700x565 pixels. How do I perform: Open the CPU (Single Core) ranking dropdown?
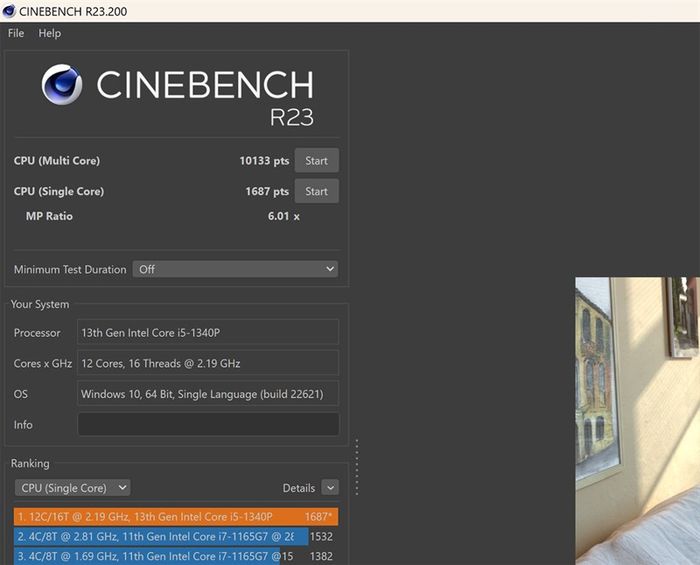tap(73, 488)
